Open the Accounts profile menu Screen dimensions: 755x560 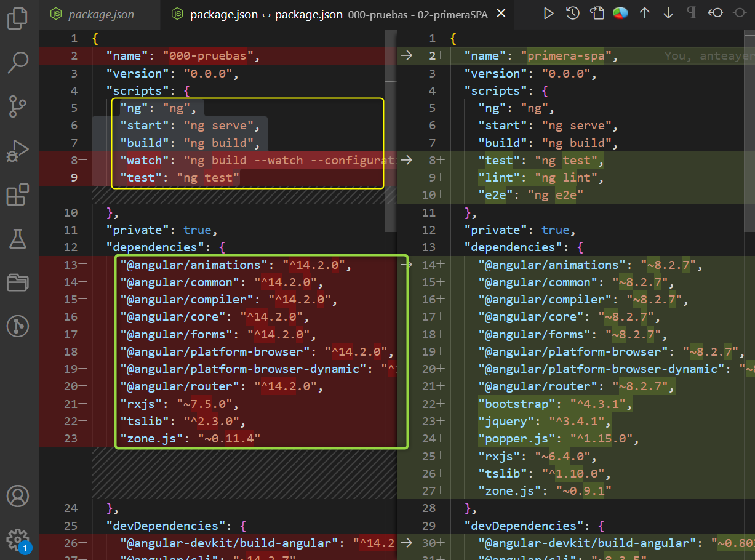tap(17, 496)
